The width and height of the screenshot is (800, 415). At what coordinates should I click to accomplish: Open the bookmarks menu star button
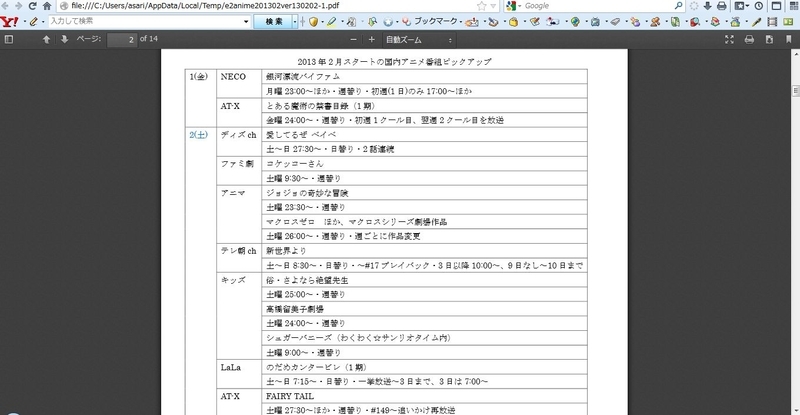click(741, 6)
